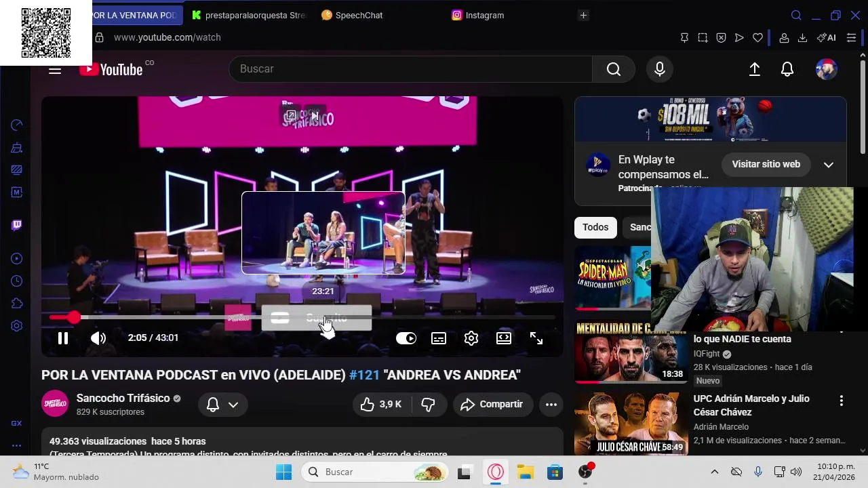Open the Adrián Marcelo channel link
The width and height of the screenshot is (868, 488).
721,427
